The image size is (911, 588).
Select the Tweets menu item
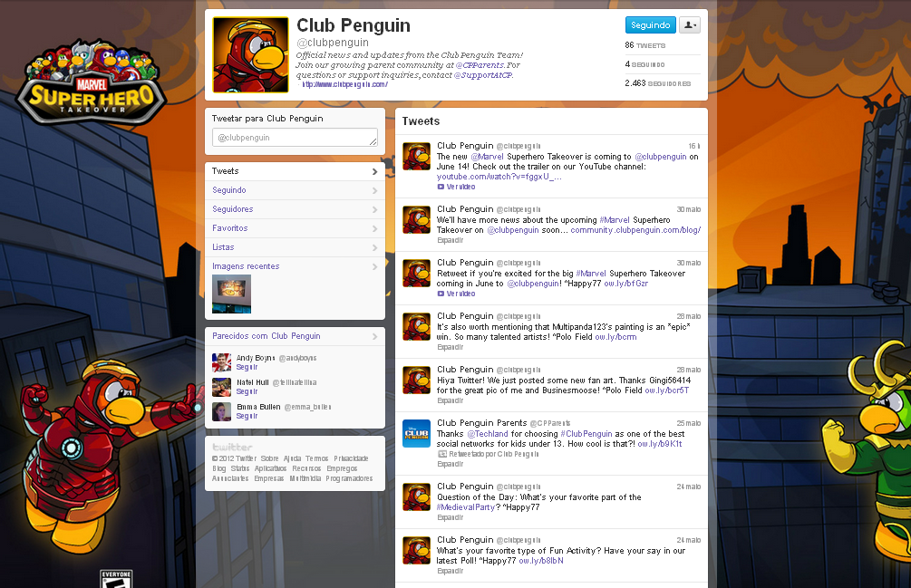[x=296, y=171]
